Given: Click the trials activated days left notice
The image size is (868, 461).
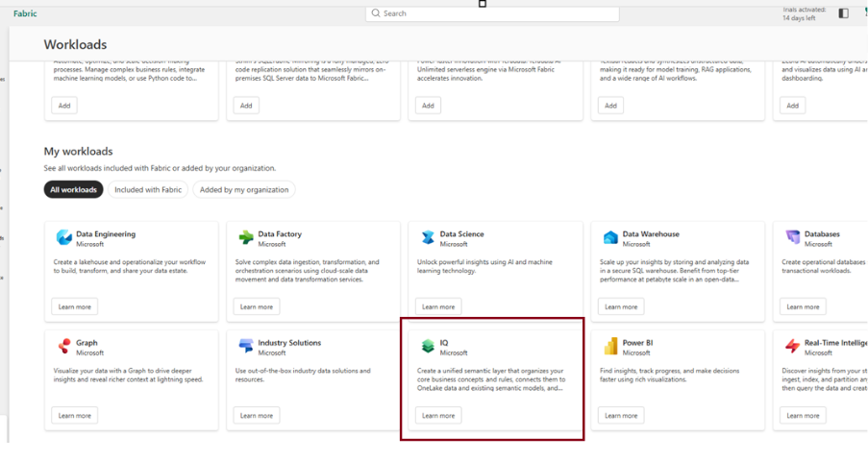Looking at the screenshot, I should [804, 13].
